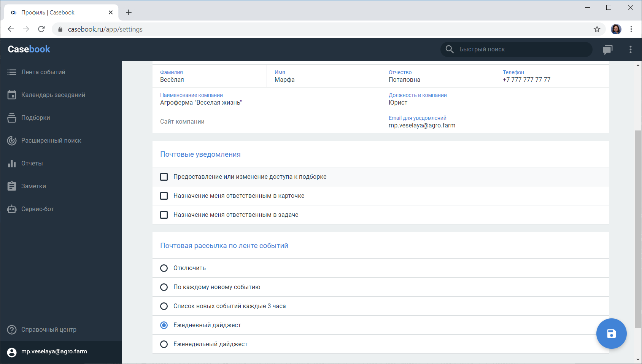642x364 pixels.
Task: Switch to the Профиль | Casebook browser tab
Action: pyautogui.click(x=61, y=13)
